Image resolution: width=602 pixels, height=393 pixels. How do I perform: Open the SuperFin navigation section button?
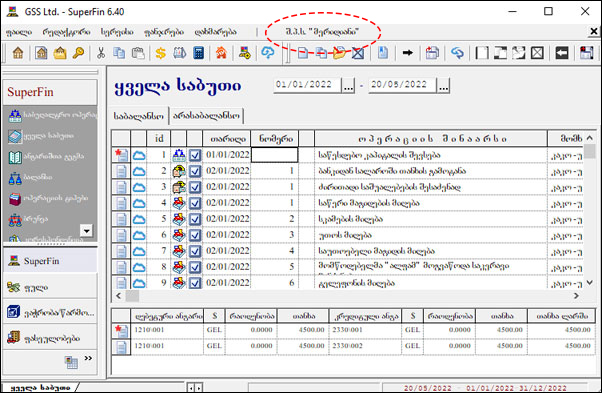(x=50, y=261)
